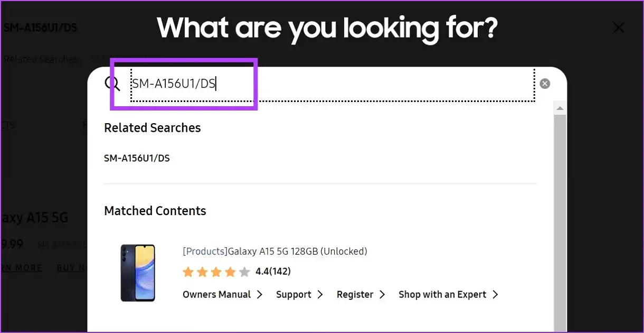Click the 4.4(142) review count

(273, 272)
